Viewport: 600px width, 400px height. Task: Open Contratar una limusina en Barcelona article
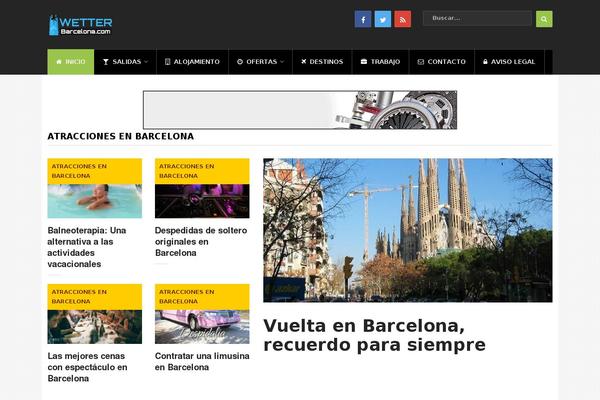point(202,361)
